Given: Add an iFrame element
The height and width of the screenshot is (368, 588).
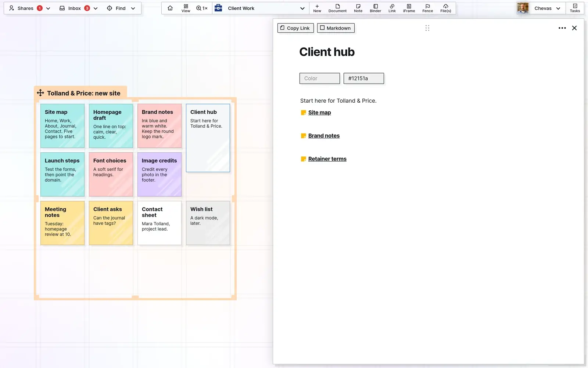Looking at the screenshot, I should (x=409, y=8).
